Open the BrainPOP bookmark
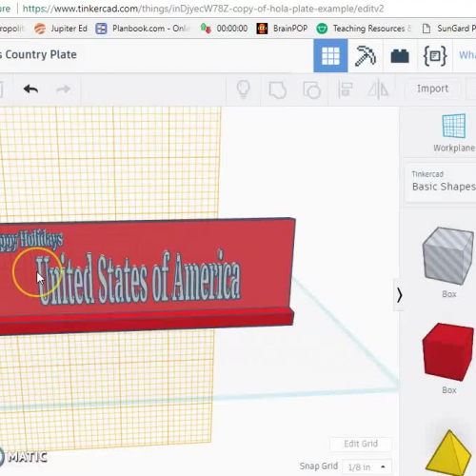Screen dimensions: 476x476 click(282, 29)
